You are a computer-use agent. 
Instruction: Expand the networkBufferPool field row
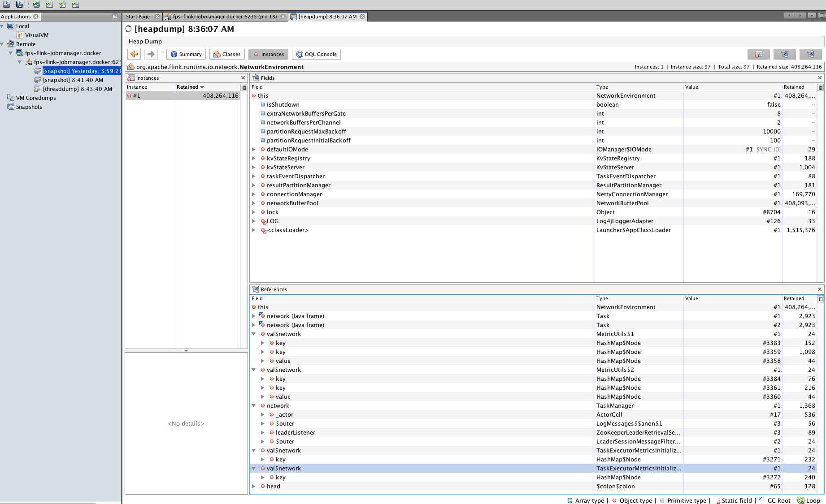254,203
